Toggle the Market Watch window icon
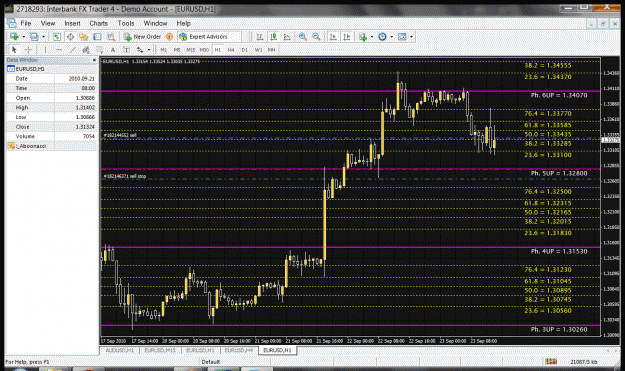Image resolution: width=625 pixels, height=371 pixels. (57, 37)
